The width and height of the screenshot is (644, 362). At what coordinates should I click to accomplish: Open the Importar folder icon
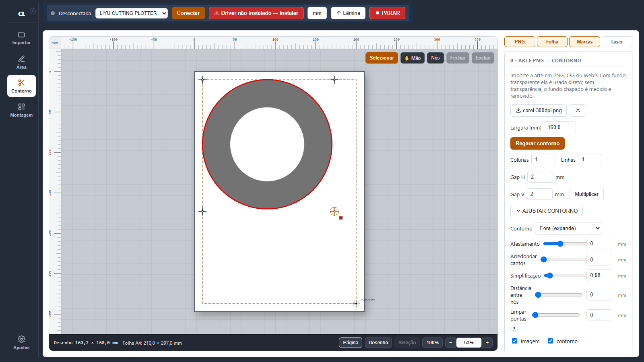point(21,38)
